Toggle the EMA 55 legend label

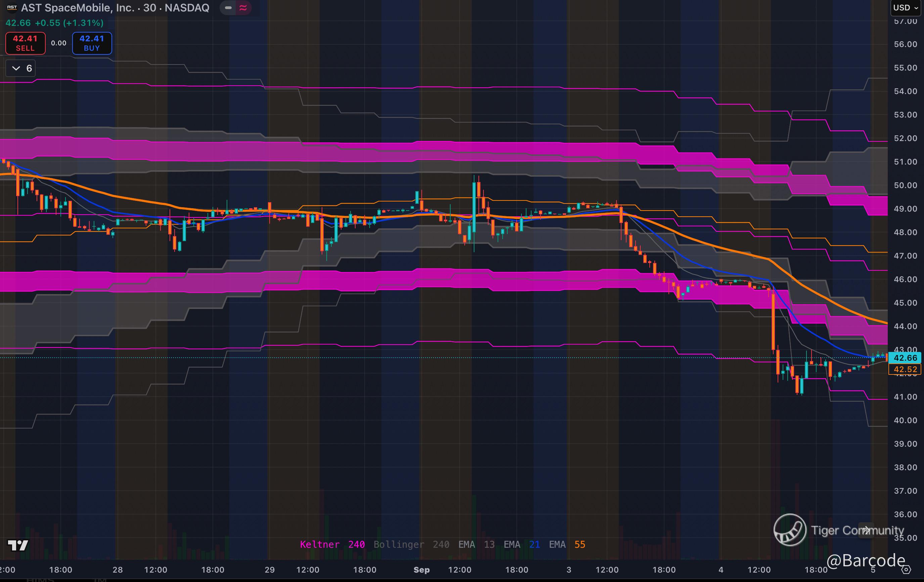567,544
